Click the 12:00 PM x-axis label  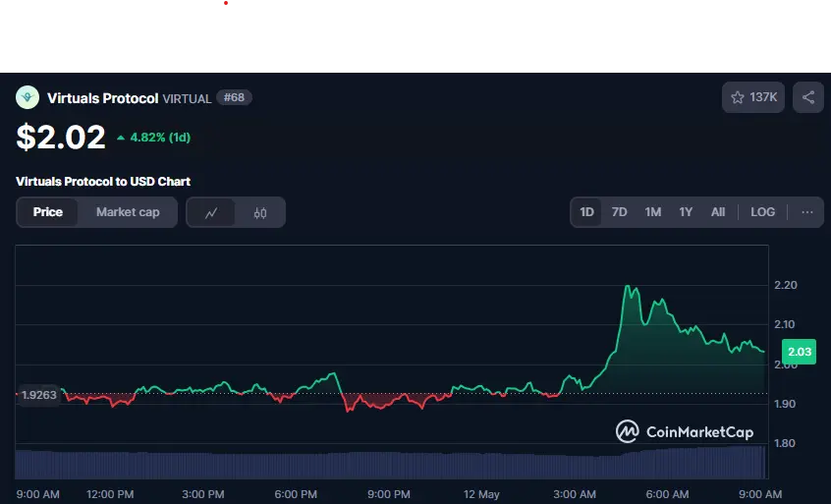(110, 494)
